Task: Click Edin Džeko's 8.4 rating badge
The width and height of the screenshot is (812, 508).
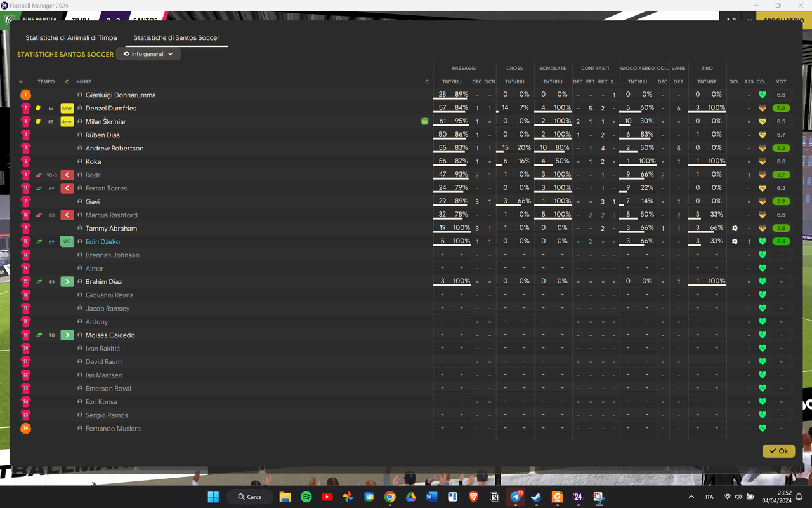Action: click(781, 241)
